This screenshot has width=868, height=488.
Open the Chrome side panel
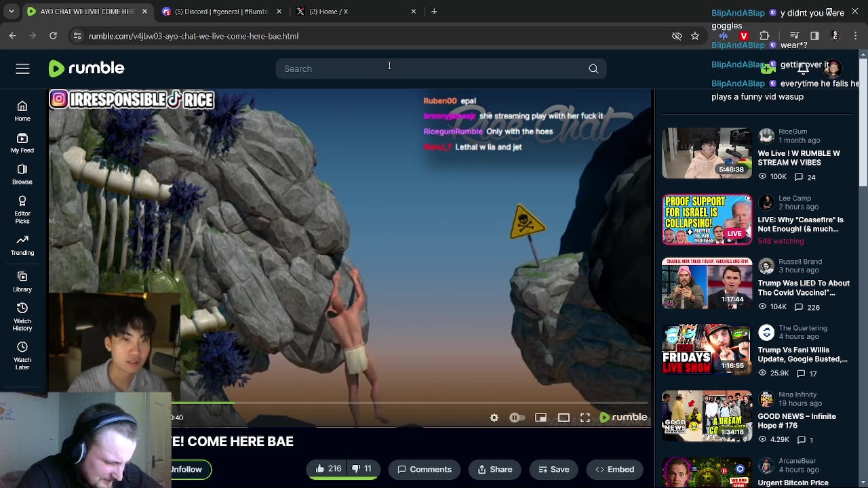(x=814, y=36)
